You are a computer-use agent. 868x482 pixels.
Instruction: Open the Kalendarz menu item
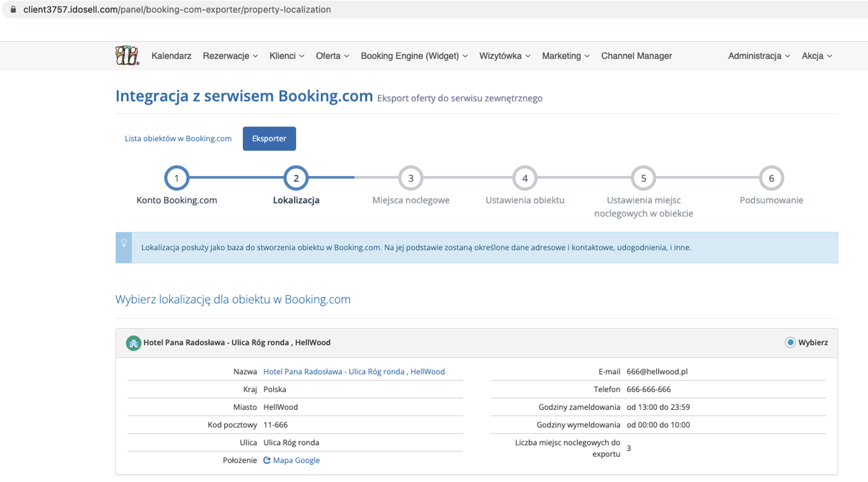[x=171, y=56]
